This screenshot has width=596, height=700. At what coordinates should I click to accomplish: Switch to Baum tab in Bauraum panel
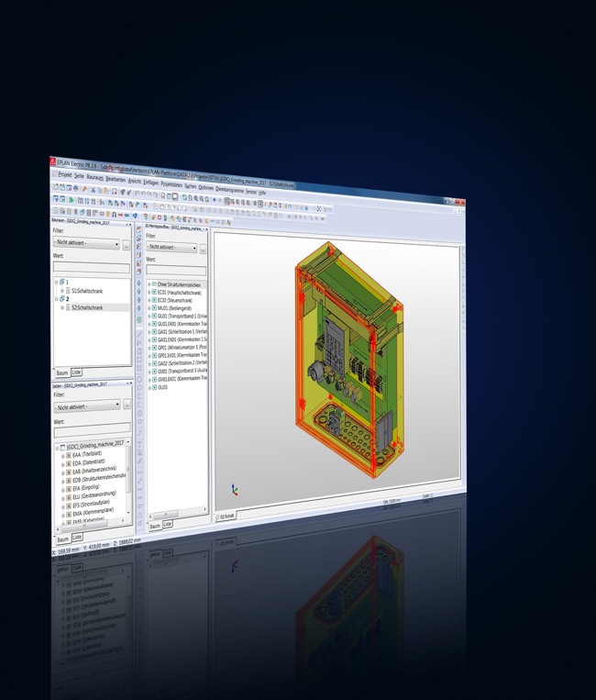[62, 372]
